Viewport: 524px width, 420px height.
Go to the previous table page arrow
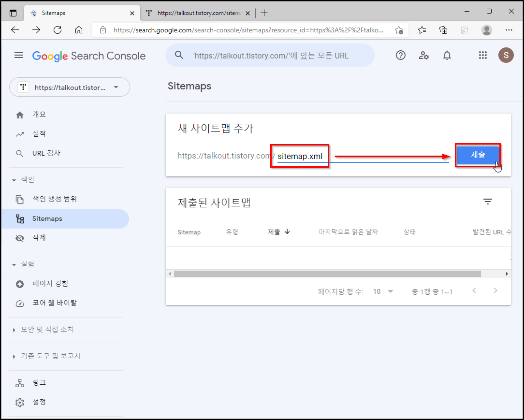pos(474,290)
